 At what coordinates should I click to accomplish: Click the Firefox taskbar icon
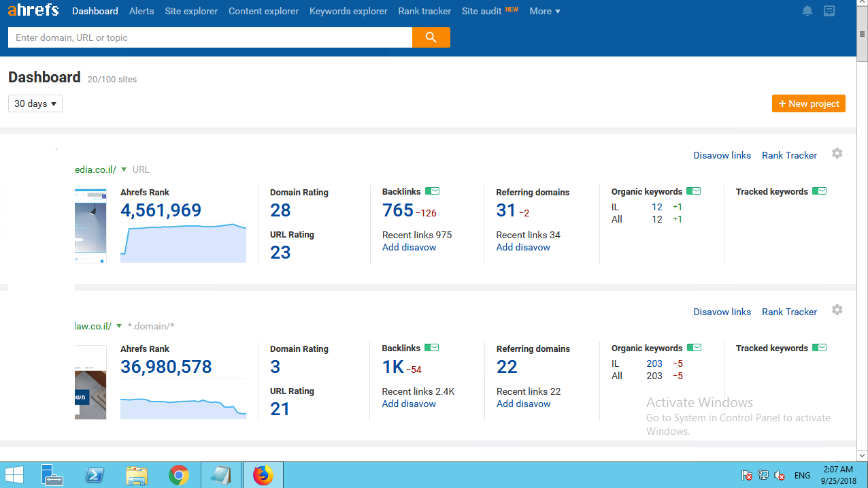[x=263, y=475]
